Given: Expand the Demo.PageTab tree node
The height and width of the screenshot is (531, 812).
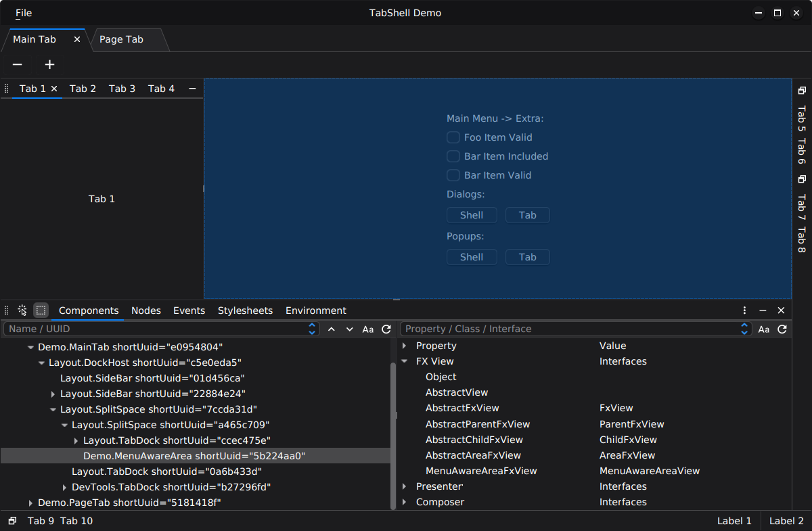Looking at the screenshot, I should 30,503.
